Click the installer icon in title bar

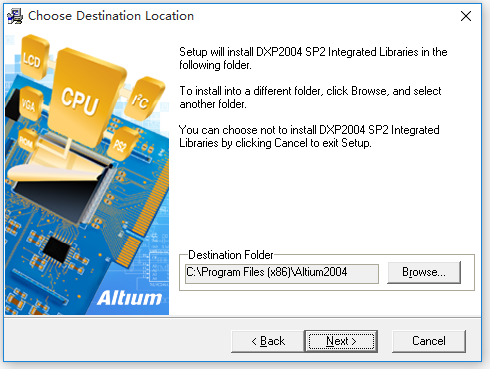[x=15, y=16]
